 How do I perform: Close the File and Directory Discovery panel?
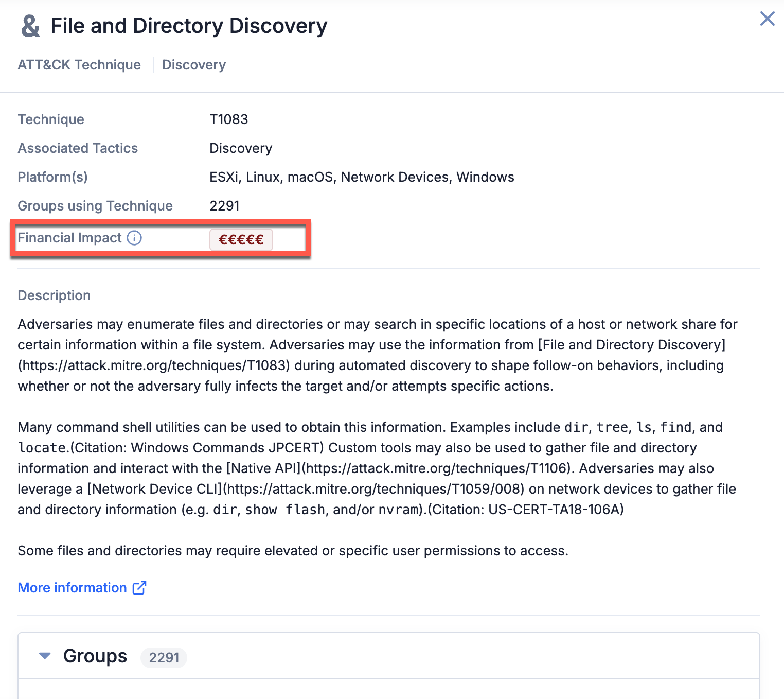tap(767, 19)
